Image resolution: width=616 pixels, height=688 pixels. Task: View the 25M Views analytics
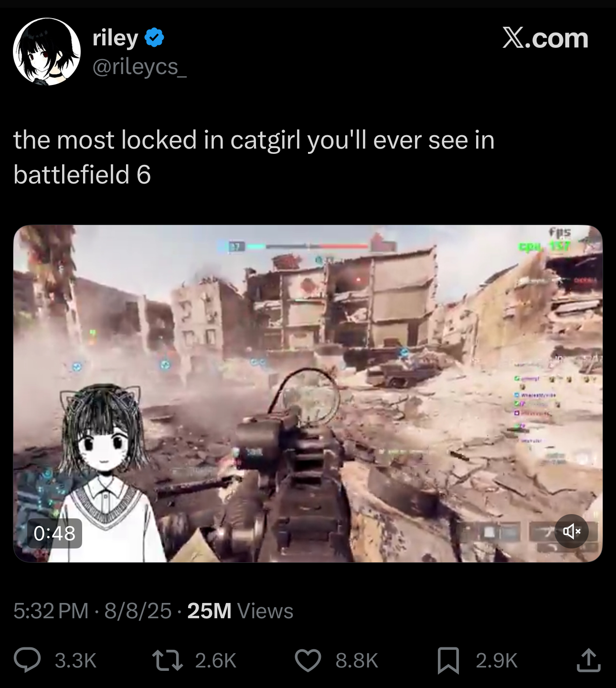[x=240, y=611]
